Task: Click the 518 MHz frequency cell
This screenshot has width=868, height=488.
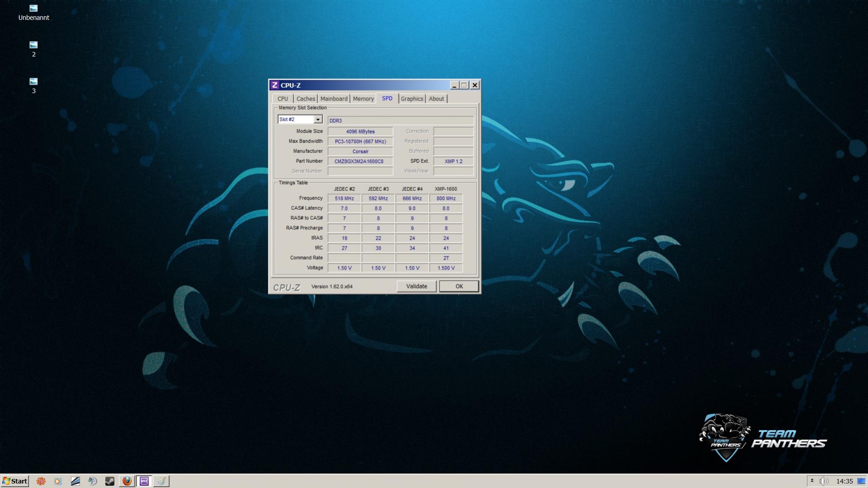Action: pyautogui.click(x=344, y=199)
